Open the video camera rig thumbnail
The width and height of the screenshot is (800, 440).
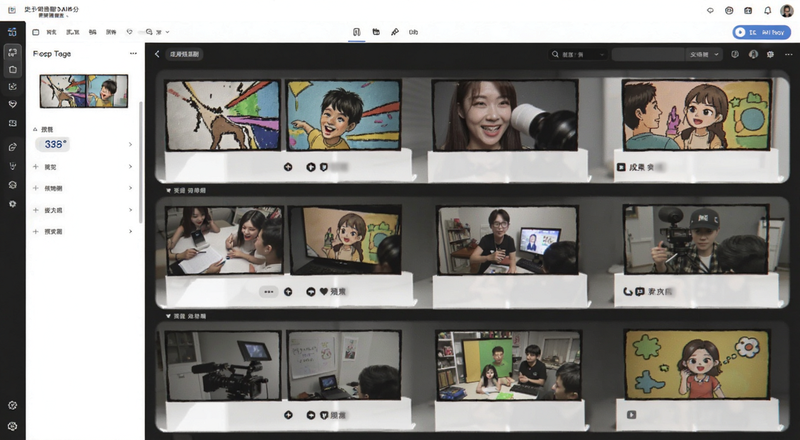click(223, 365)
